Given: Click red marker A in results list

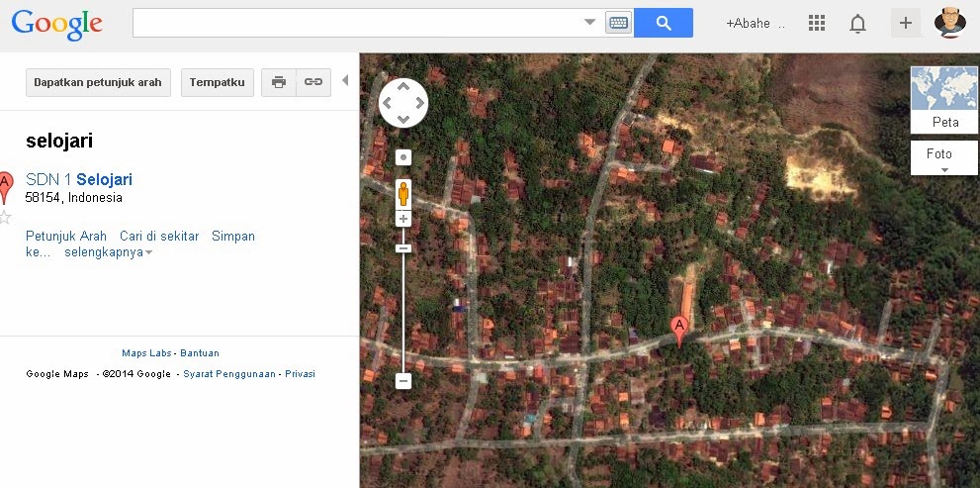Looking at the screenshot, I should [x=5, y=186].
